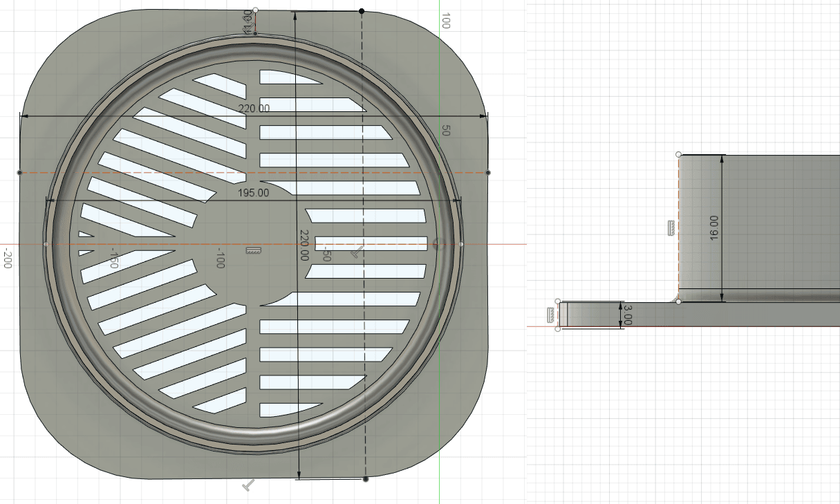Click constraint glyph beside the 3.00 flange edge
Viewport: 840px width, 504px height.
point(551,315)
